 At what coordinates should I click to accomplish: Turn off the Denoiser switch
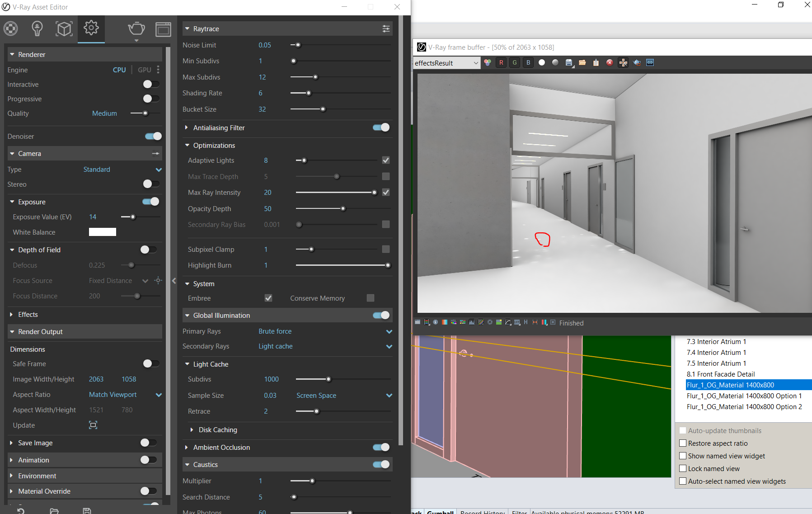[153, 136]
